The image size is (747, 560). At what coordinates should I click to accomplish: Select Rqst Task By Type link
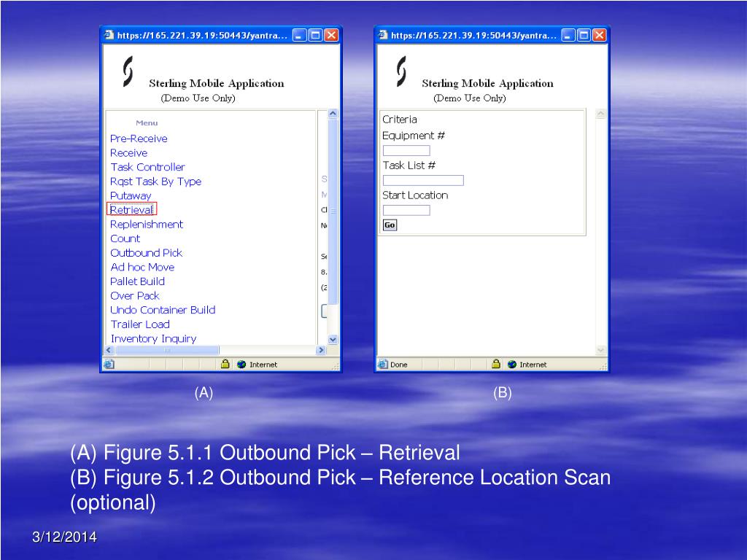click(x=156, y=182)
